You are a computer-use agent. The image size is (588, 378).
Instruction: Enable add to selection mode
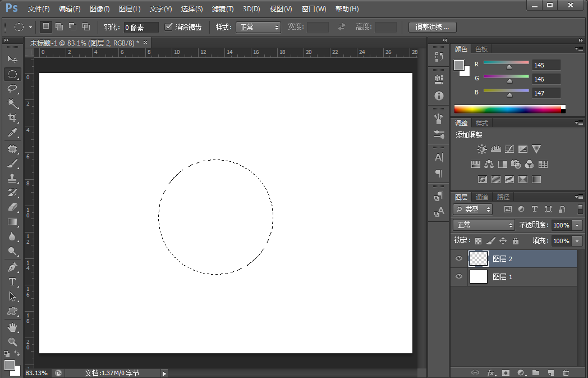pos(59,26)
